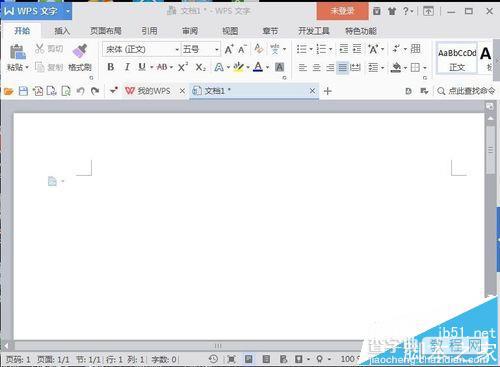Apply the font color A swatch

tap(258, 67)
